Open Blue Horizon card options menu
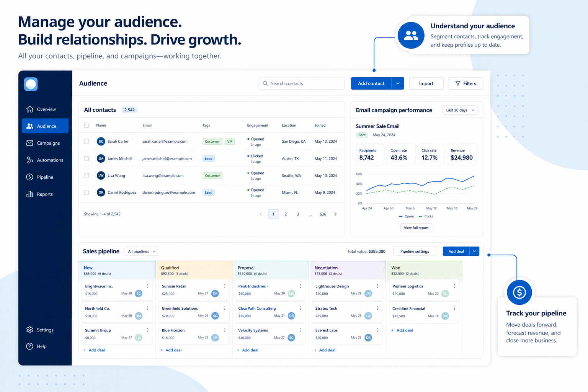 click(x=224, y=330)
